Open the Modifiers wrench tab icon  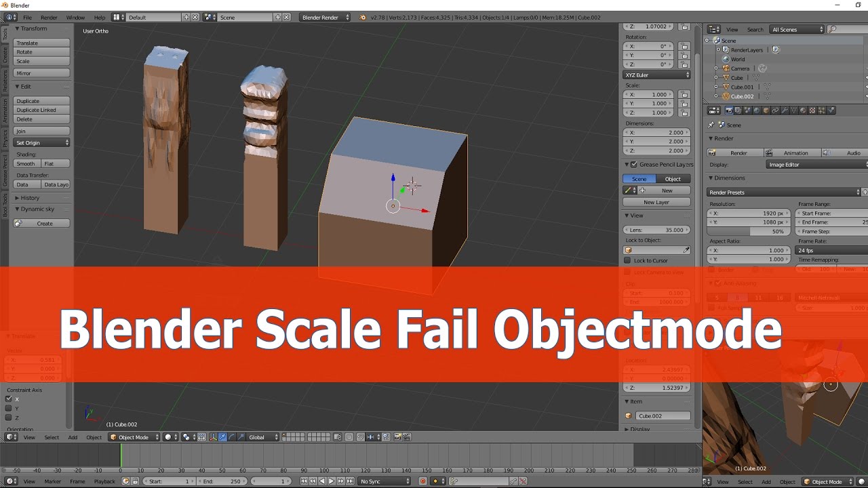tap(785, 110)
